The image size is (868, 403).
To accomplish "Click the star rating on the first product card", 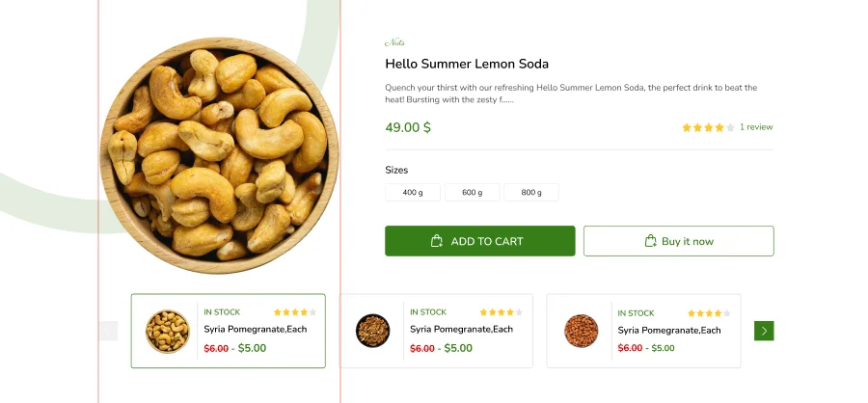I will coord(294,312).
